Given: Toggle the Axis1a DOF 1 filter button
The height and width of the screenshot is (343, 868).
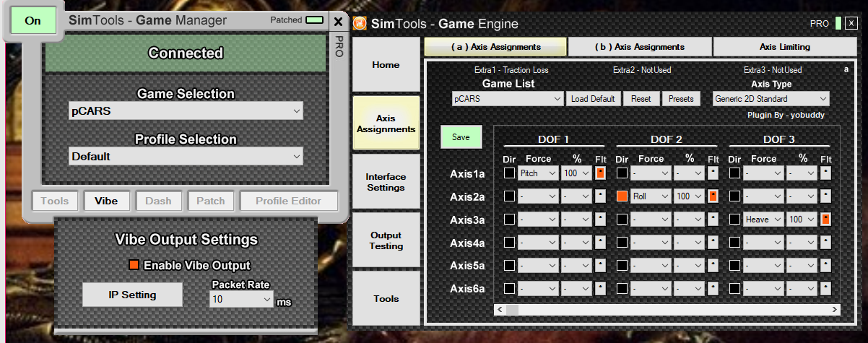Looking at the screenshot, I should (600, 173).
